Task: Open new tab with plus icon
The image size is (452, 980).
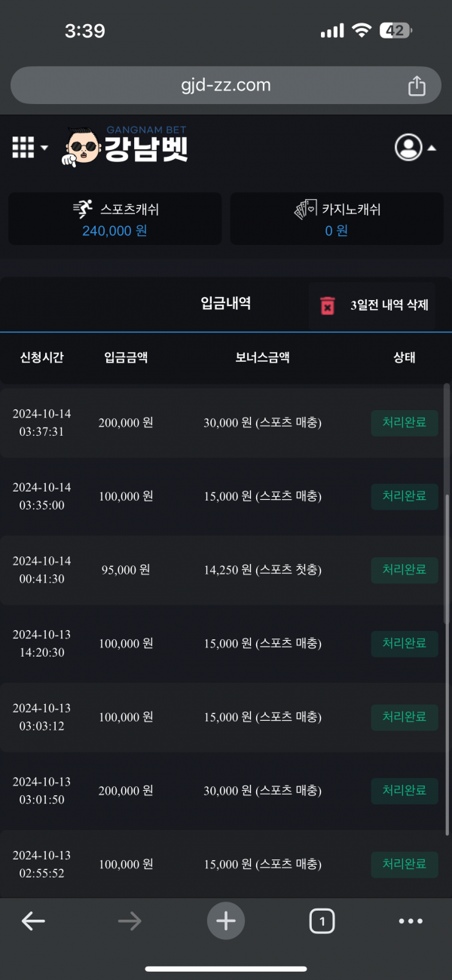Action: tap(226, 920)
